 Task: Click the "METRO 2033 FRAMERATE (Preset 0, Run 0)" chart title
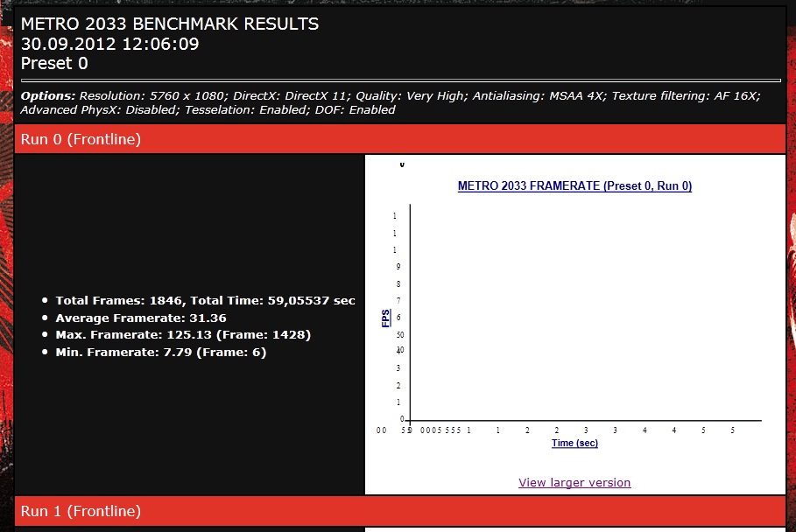click(x=574, y=186)
